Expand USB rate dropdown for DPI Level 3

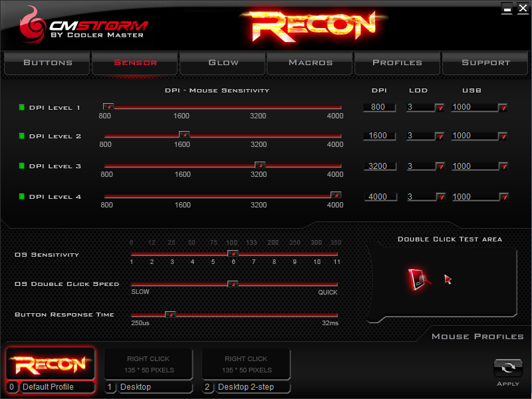(503, 167)
